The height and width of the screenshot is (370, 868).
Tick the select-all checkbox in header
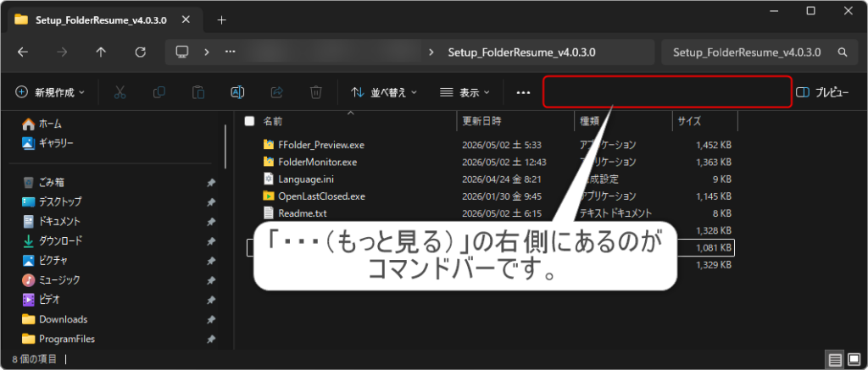(x=250, y=121)
